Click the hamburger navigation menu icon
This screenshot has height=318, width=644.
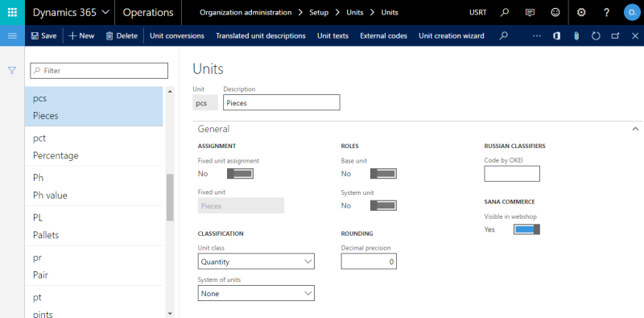tap(12, 35)
